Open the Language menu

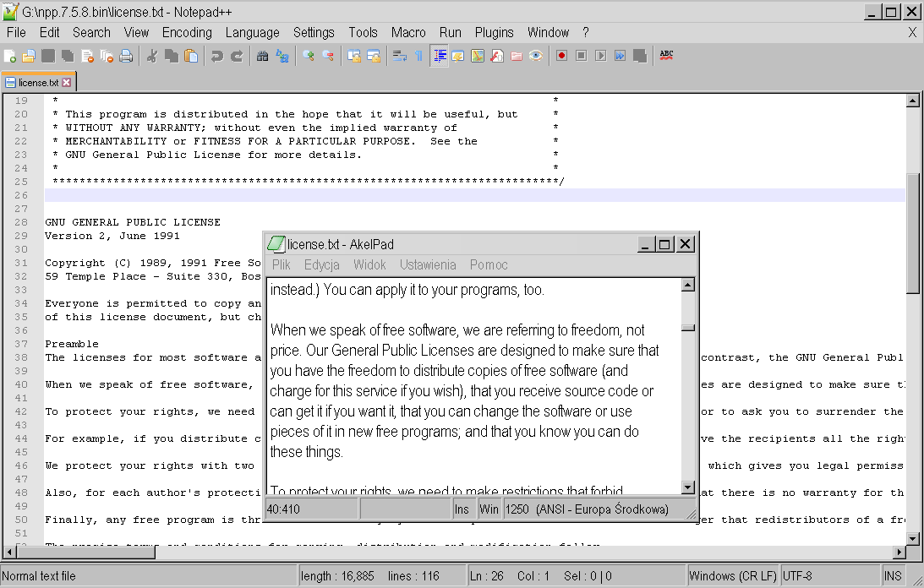(252, 32)
